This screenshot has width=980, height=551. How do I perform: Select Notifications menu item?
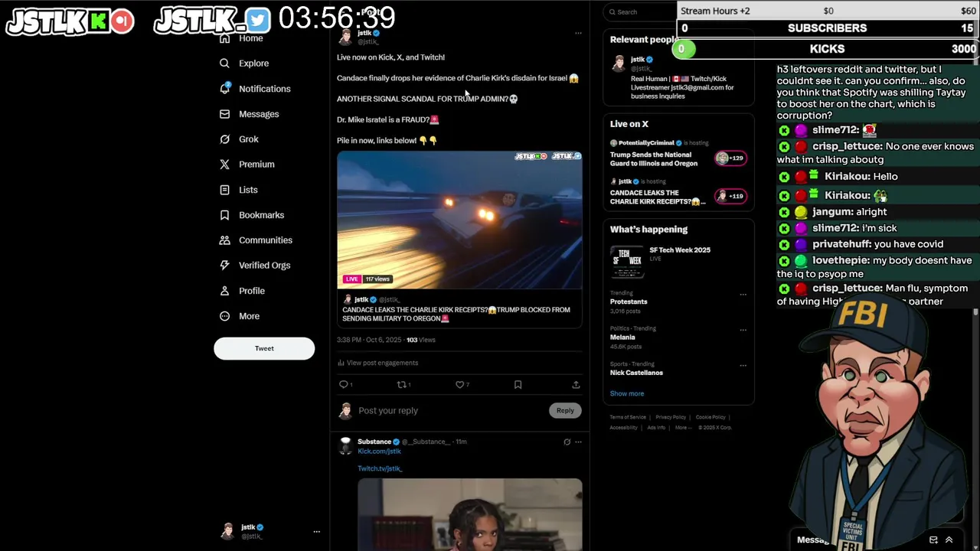pos(264,89)
